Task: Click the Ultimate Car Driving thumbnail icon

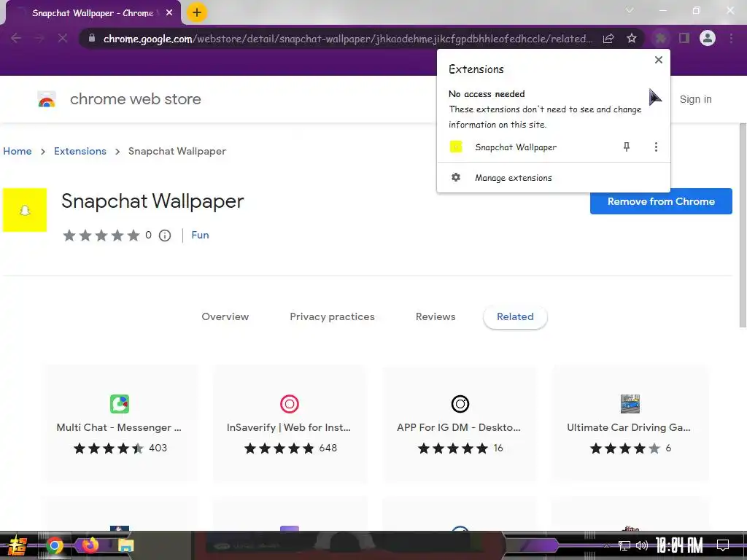Action: [x=630, y=404]
